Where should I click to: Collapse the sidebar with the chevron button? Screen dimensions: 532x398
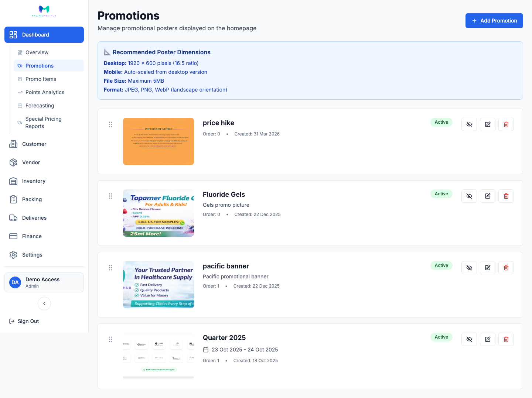pos(44,303)
